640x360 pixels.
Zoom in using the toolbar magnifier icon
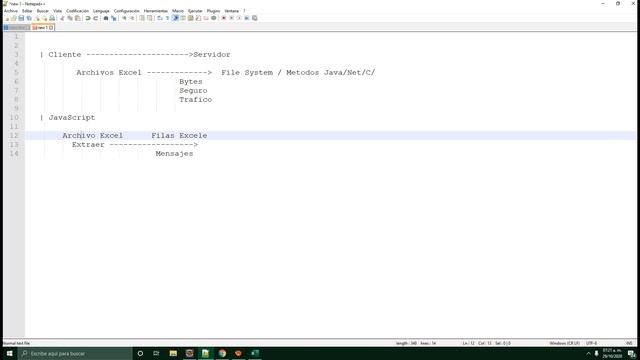[124, 18]
